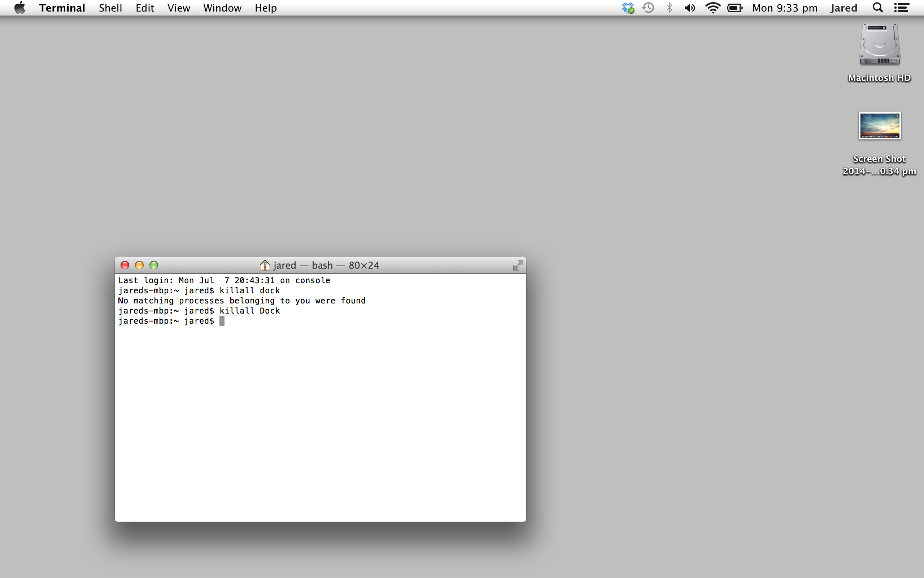Click the Screen Shot 2014 file label
This screenshot has width=924, height=578.
(x=879, y=165)
